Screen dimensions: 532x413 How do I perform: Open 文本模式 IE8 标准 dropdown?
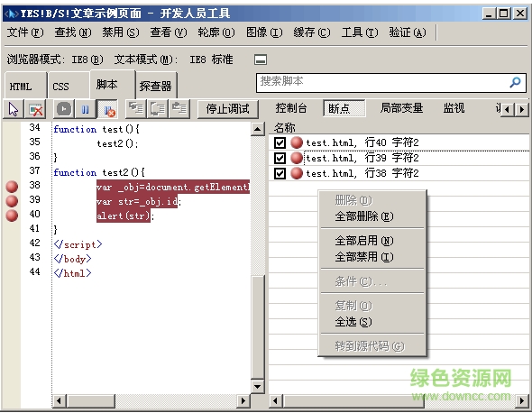[173, 60]
